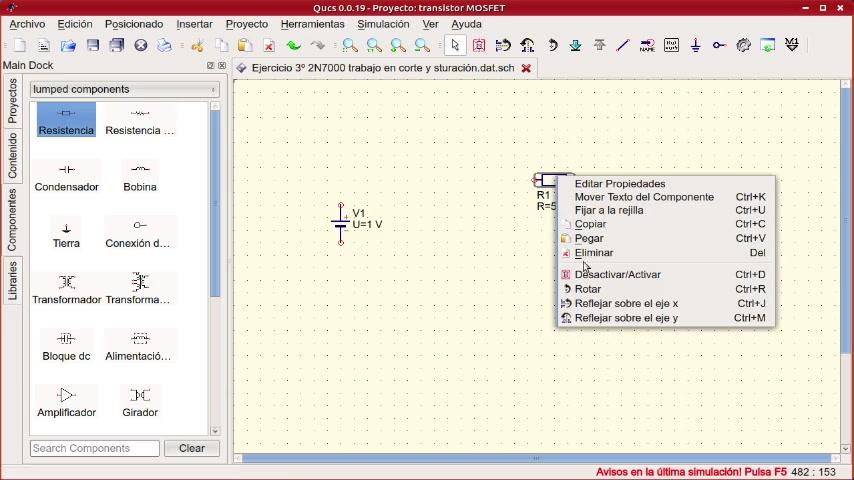Click the Save document toolbar icon
Screen dimensions: 854x480
(x=93, y=45)
